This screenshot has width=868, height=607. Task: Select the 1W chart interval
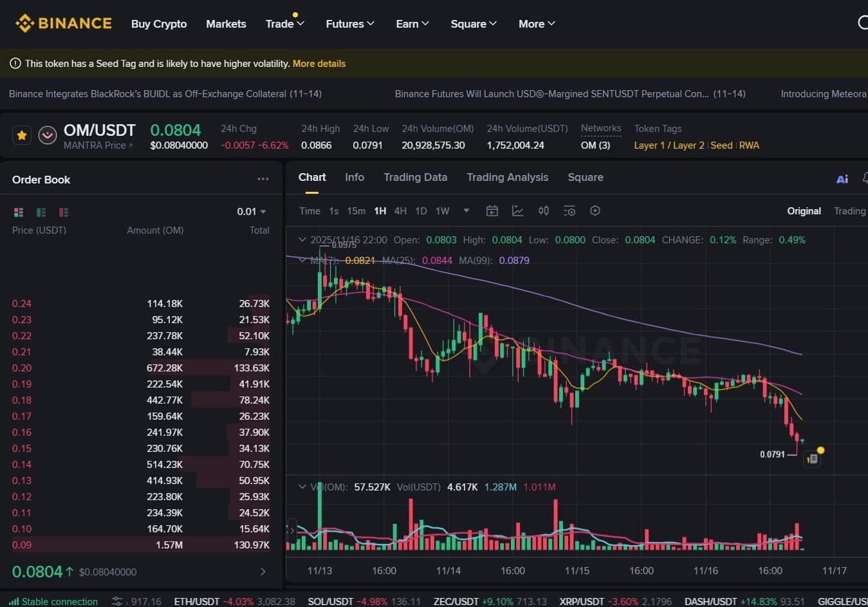point(443,210)
